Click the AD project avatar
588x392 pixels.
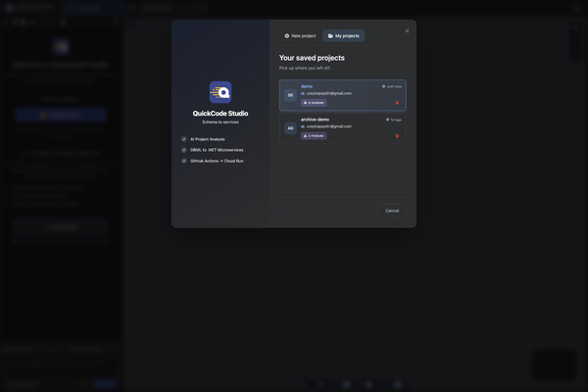(290, 128)
